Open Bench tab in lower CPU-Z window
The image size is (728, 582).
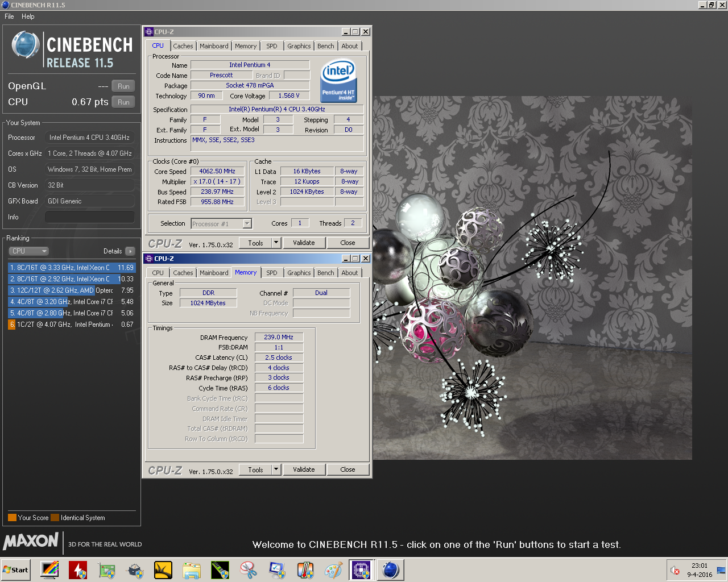point(326,273)
